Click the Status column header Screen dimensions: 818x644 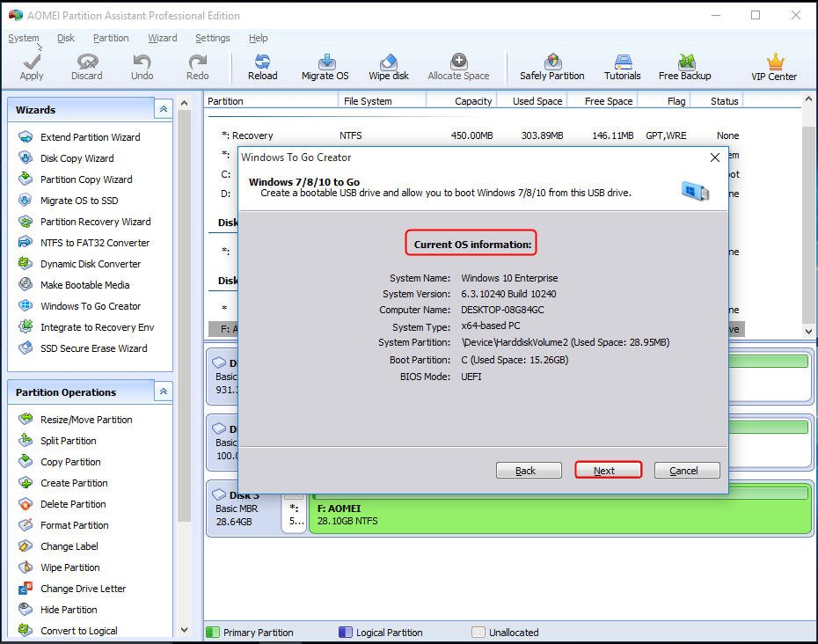(x=717, y=101)
